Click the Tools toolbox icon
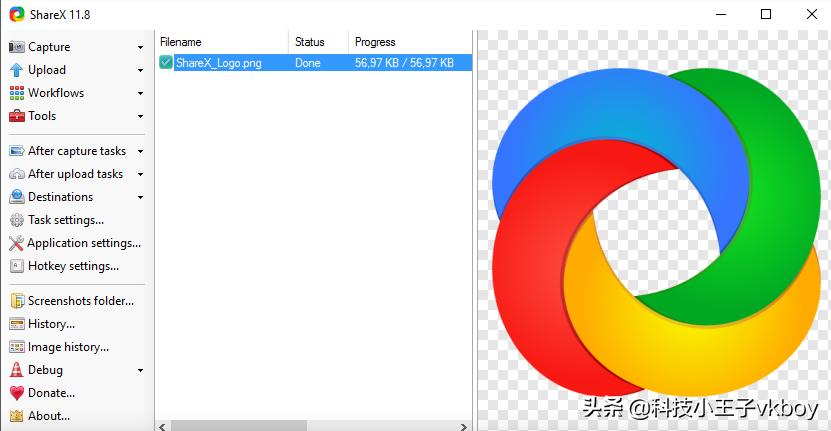 point(16,116)
